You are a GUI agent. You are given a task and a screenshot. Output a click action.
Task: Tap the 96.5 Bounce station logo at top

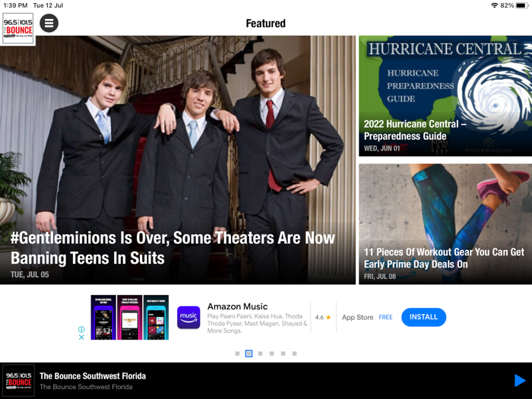point(18,29)
